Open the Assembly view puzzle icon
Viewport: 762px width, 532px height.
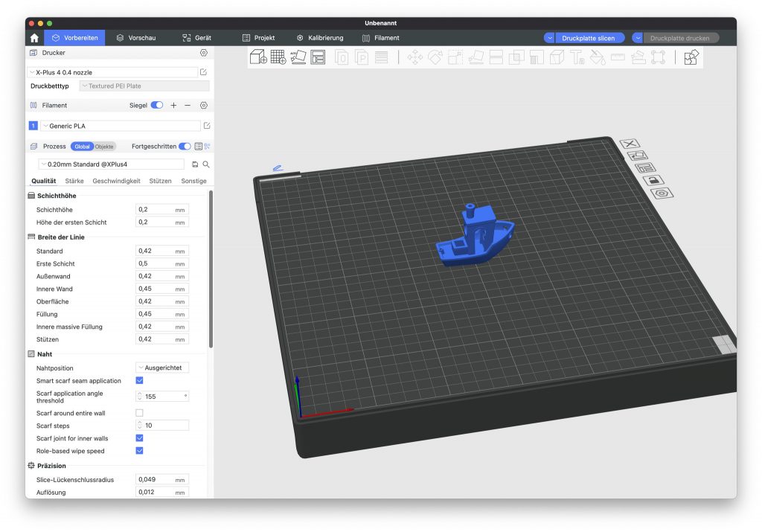point(691,57)
